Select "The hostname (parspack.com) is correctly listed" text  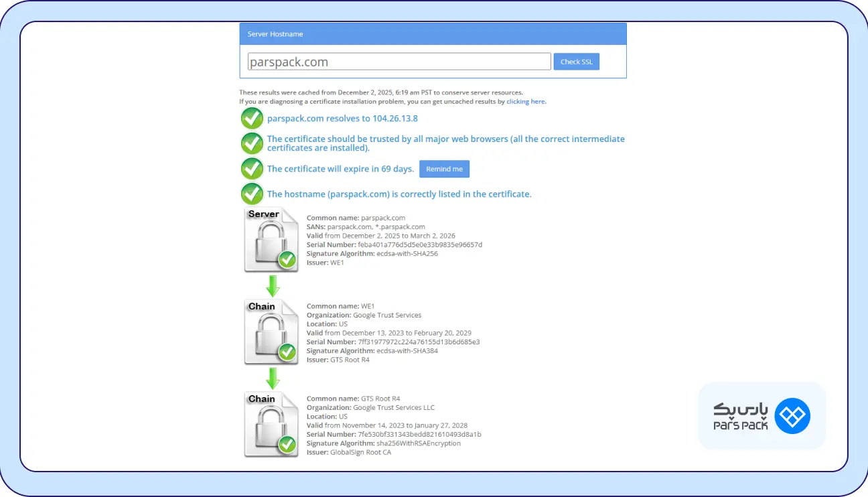[x=399, y=194]
